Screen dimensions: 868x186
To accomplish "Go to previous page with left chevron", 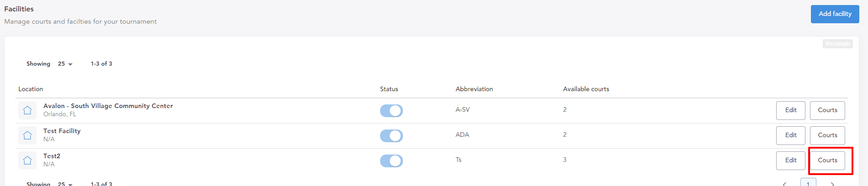I will click(784, 184).
